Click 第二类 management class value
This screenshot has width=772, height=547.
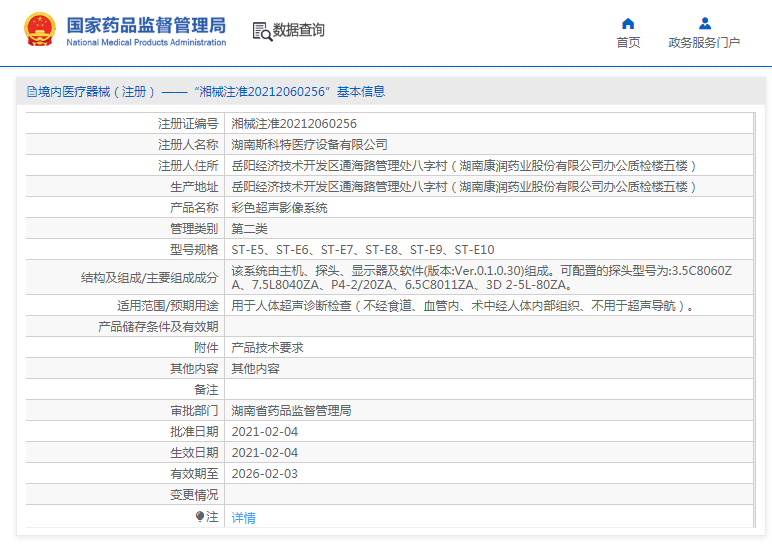pyautogui.click(x=249, y=229)
